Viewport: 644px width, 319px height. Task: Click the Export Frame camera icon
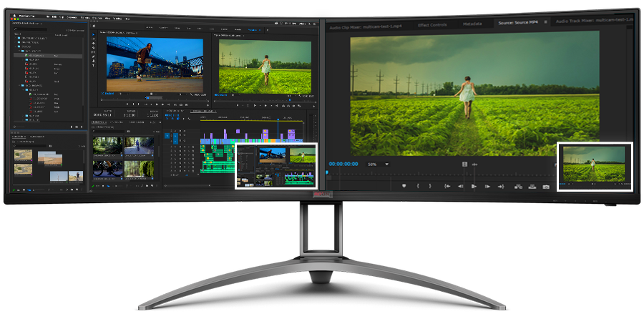546,186
